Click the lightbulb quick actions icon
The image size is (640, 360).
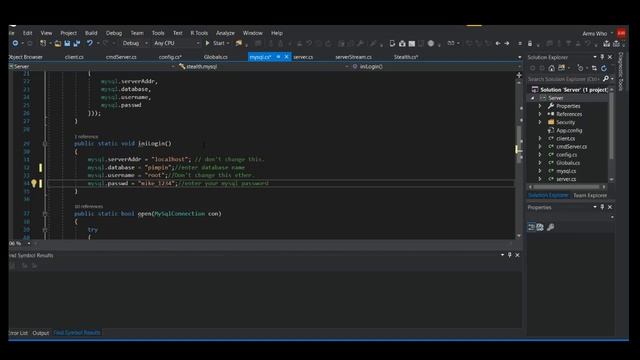click(x=34, y=183)
